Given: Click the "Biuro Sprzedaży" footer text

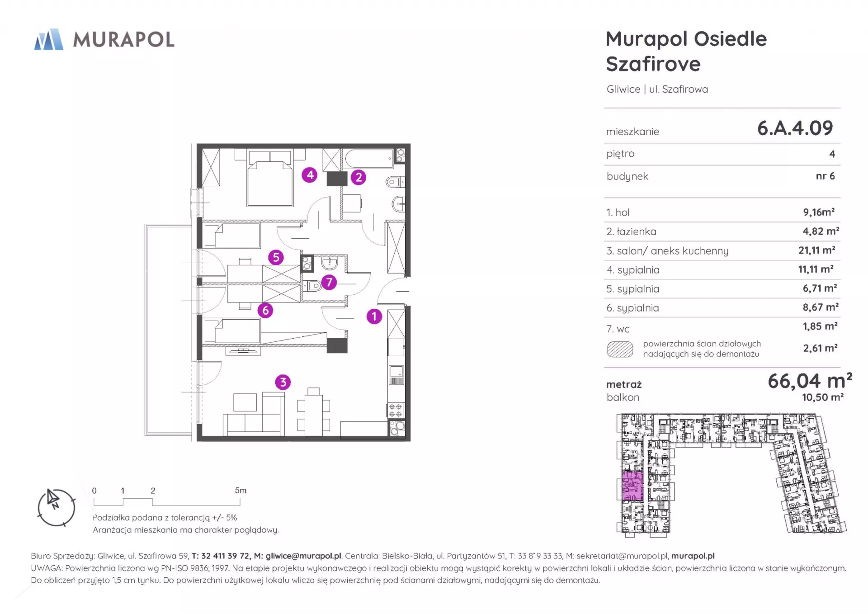Looking at the screenshot, I should (62, 556).
